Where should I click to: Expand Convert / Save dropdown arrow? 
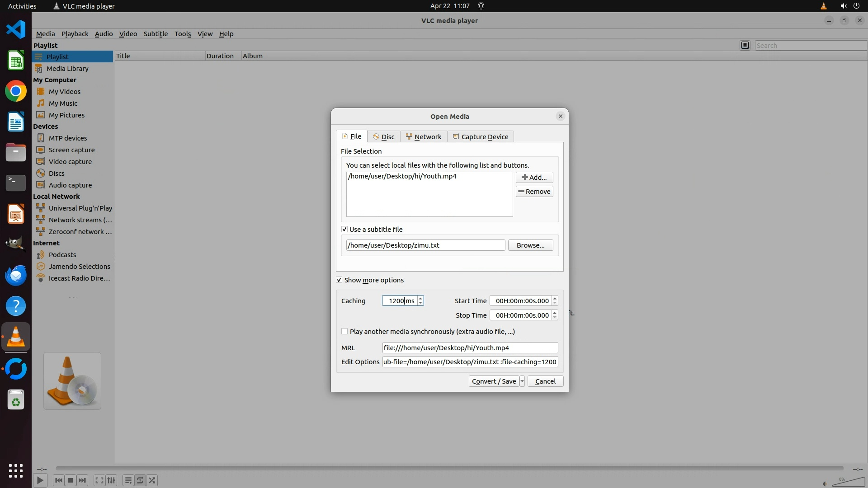[x=522, y=381]
